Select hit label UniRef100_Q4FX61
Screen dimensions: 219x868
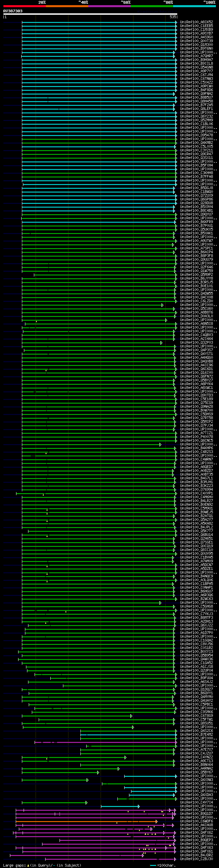pos(196,852)
